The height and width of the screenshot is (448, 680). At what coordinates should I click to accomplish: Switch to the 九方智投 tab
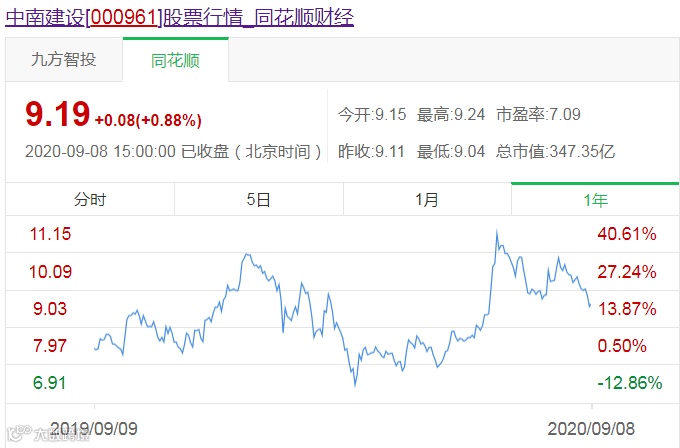coord(64,59)
